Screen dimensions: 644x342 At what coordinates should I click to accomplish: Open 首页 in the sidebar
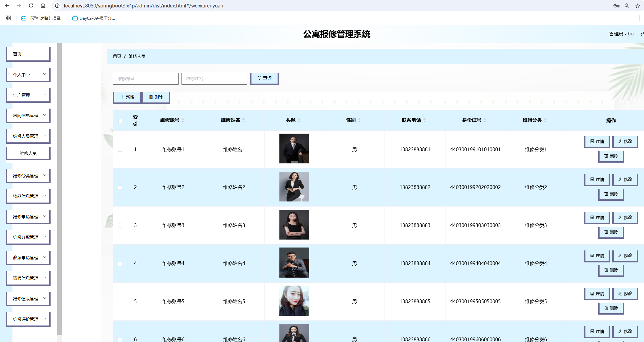pos(28,54)
